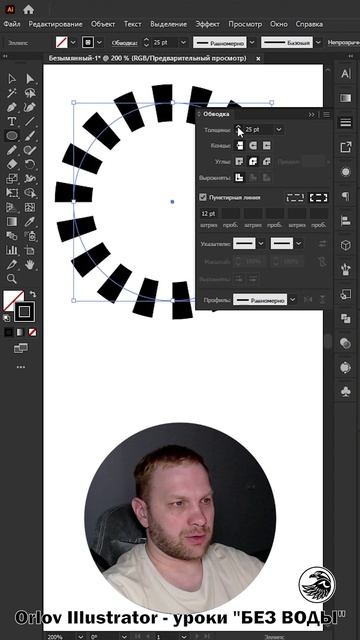Go to Home screen icon

pos(29,9)
